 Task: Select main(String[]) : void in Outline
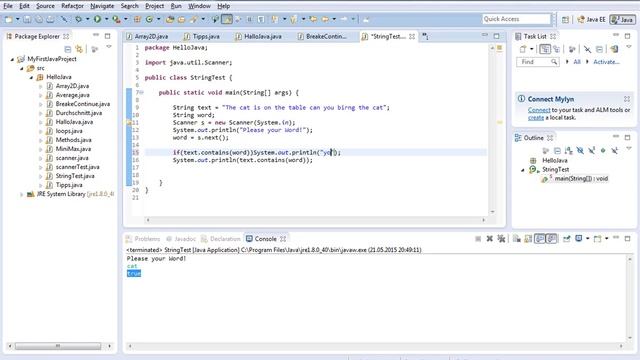point(581,179)
